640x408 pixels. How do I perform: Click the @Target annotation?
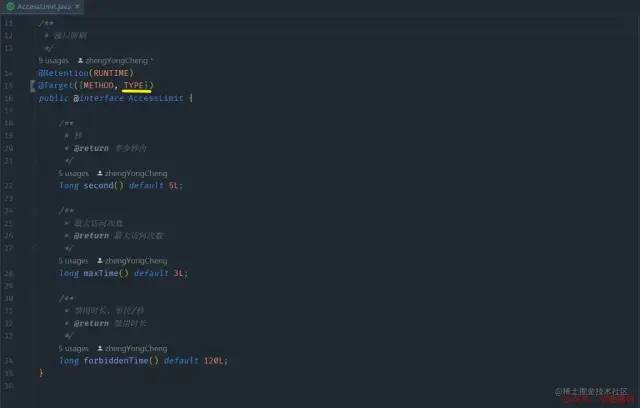56,85
